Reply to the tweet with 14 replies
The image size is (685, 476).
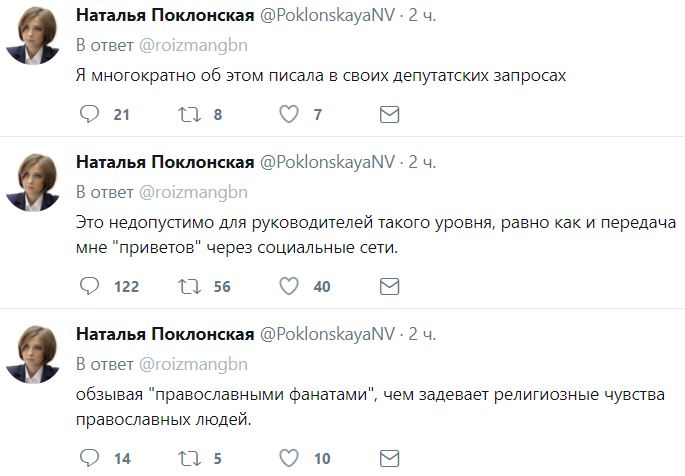click(89, 459)
